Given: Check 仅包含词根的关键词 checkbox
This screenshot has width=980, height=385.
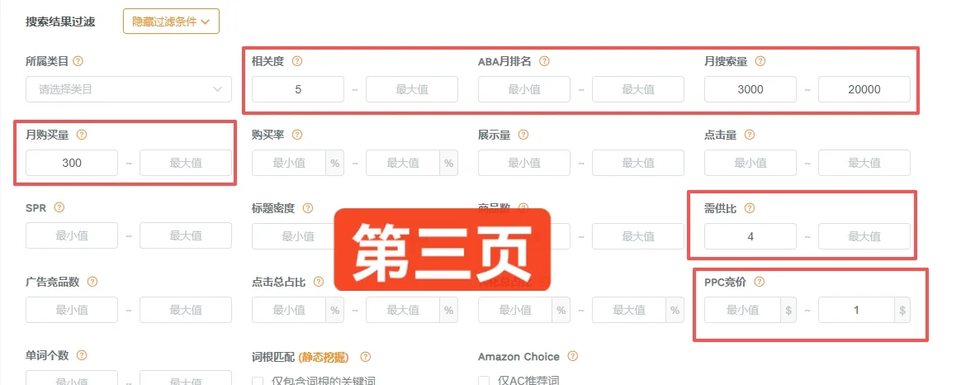Looking at the screenshot, I should 258,381.
